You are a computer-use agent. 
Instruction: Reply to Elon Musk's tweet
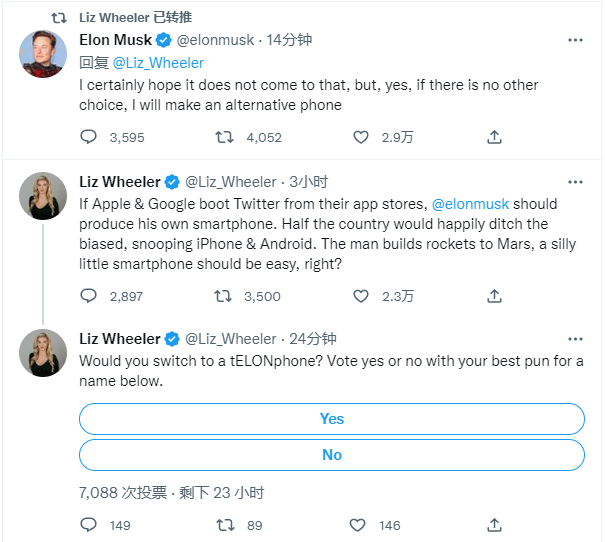tap(89, 137)
